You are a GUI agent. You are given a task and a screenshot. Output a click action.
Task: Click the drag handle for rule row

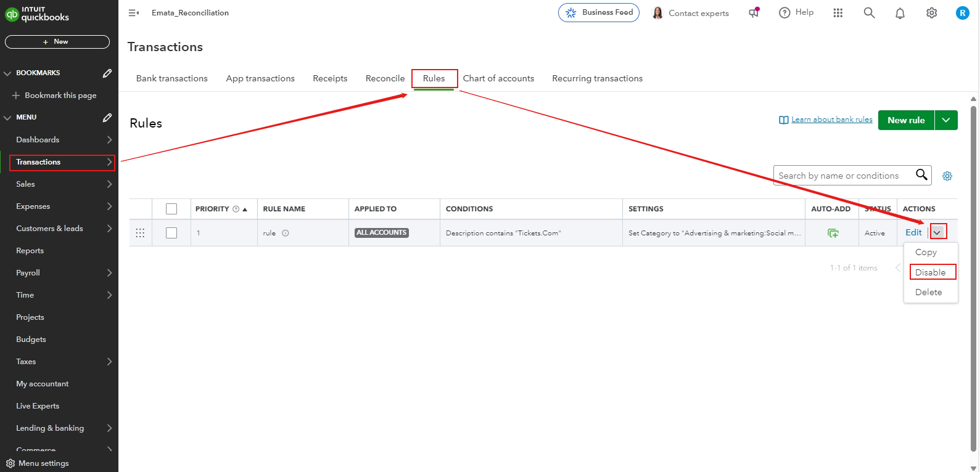click(140, 233)
